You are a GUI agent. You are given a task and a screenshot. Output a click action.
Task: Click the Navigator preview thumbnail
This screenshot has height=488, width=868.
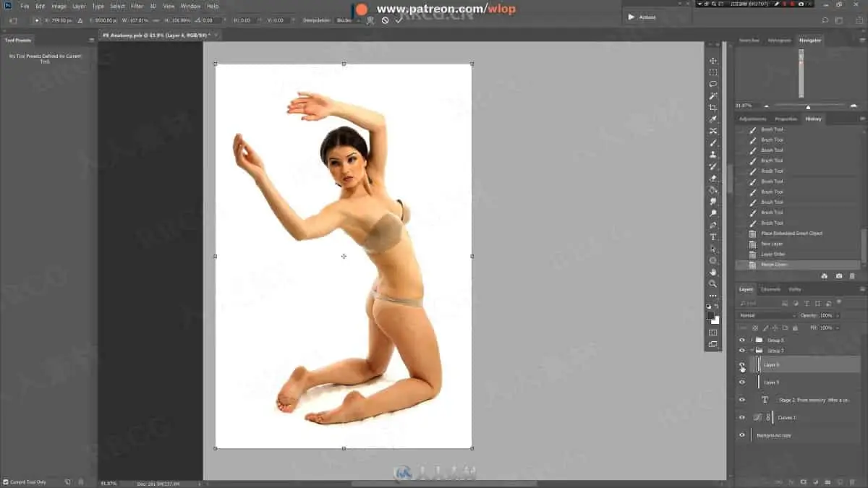click(801, 74)
